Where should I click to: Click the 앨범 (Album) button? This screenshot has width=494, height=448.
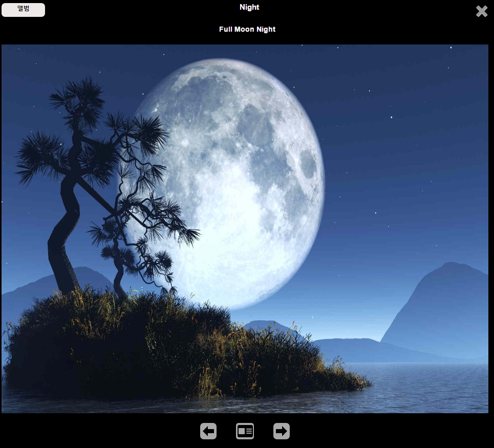[x=23, y=10]
